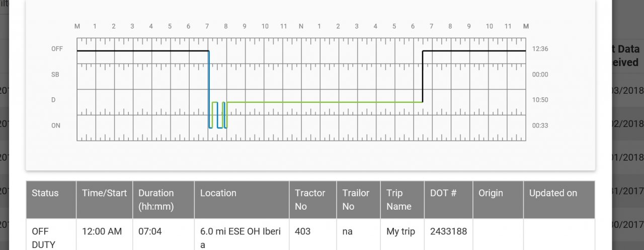Click the D row total 10:50
This screenshot has height=250, width=644.
click(x=540, y=100)
